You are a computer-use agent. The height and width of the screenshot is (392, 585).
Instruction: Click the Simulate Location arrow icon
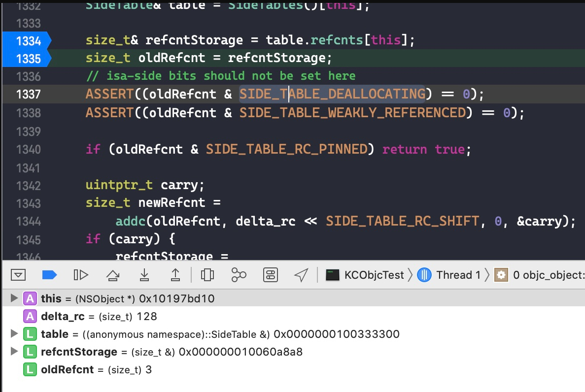[301, 275]
